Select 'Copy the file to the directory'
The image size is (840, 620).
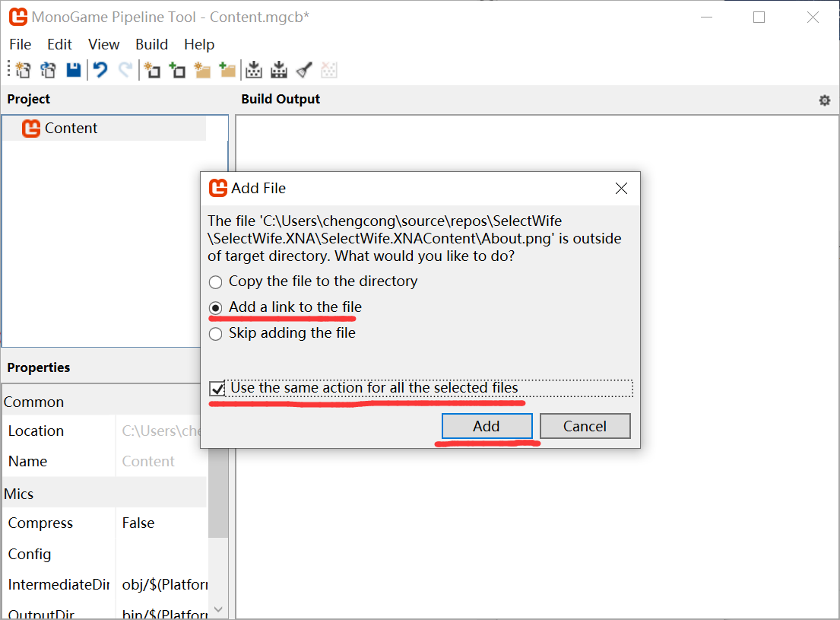coord(216,281)
